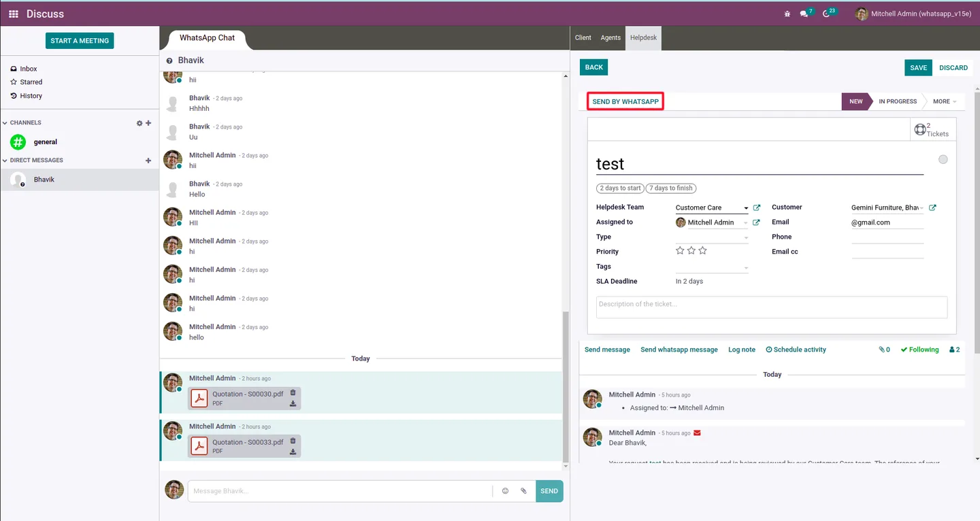The height and width of the screenshot is (521, 980).
Task: Click the SEND message button
Action: (x=549, y=491)
